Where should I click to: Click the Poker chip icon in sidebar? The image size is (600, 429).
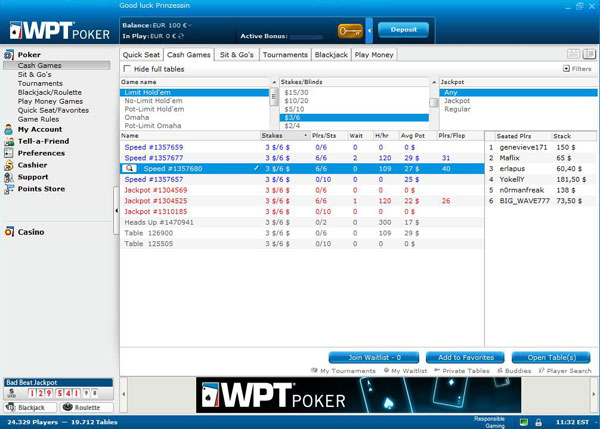(x=9, y=54)
